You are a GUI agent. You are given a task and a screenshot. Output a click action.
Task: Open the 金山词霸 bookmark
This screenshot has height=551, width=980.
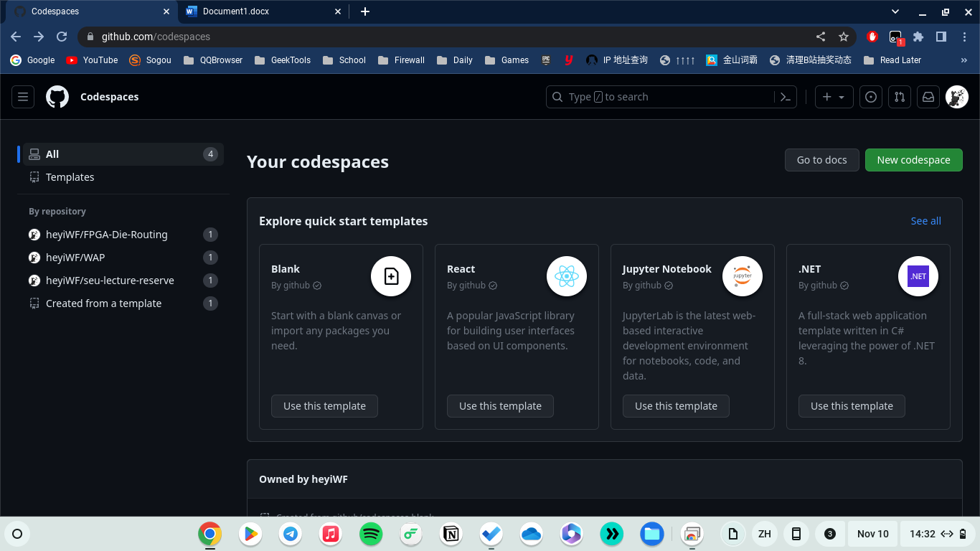click(x=732, y=60)
